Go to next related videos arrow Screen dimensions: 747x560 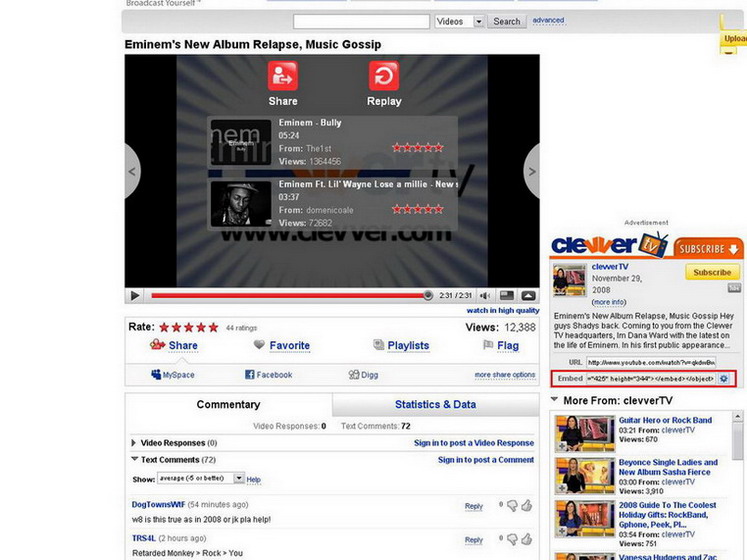click(x=532, y=171)
